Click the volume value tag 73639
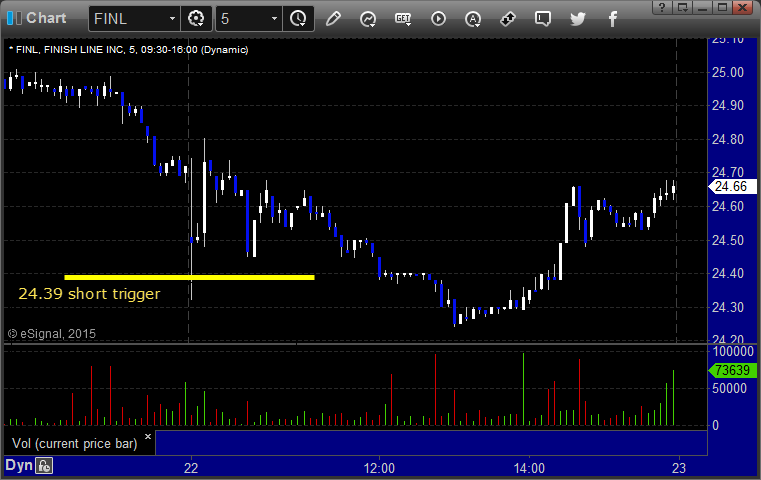Viewport: 761px width, 480px height. 732,370
